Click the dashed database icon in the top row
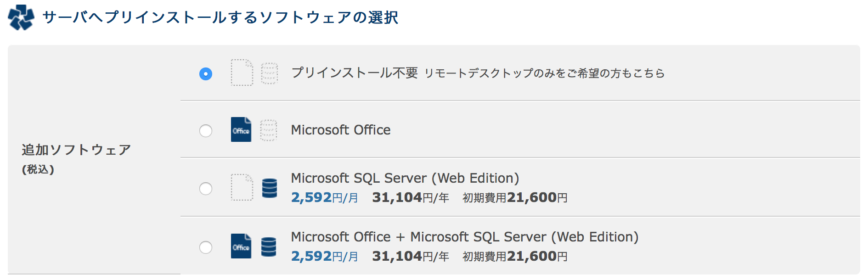 pos(269,73)
